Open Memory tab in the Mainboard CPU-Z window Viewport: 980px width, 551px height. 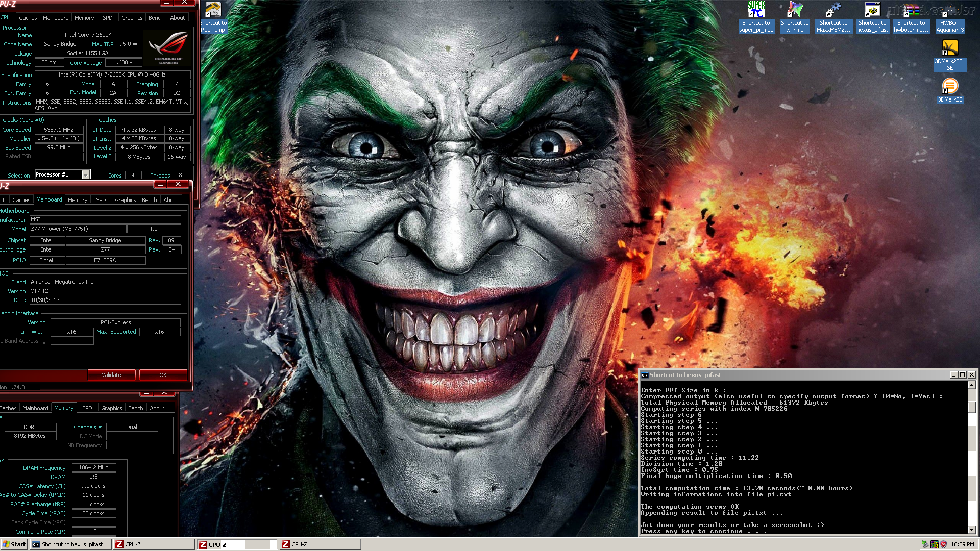coord(78,200)
